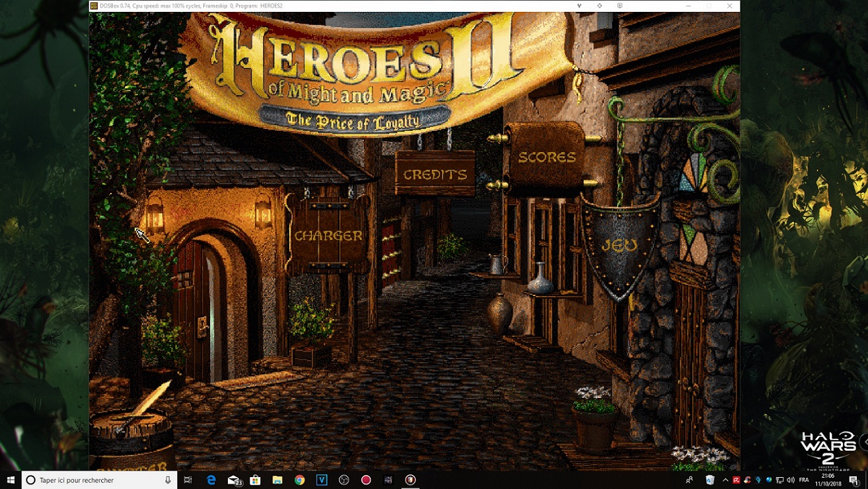This screenshot has height=489, width=868.
Task: Open the clock showing 21:06
Action: click(828, 480)
